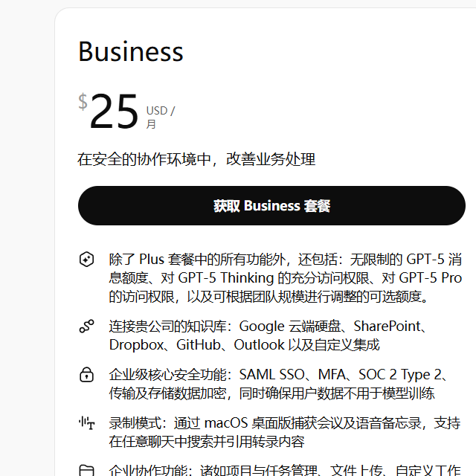Image resolution: width=476 pixels, height=476 pixels.
Task: Click the tagline 在安全的协作环境中，改善业务处理
Action: [x=196, y=159]
